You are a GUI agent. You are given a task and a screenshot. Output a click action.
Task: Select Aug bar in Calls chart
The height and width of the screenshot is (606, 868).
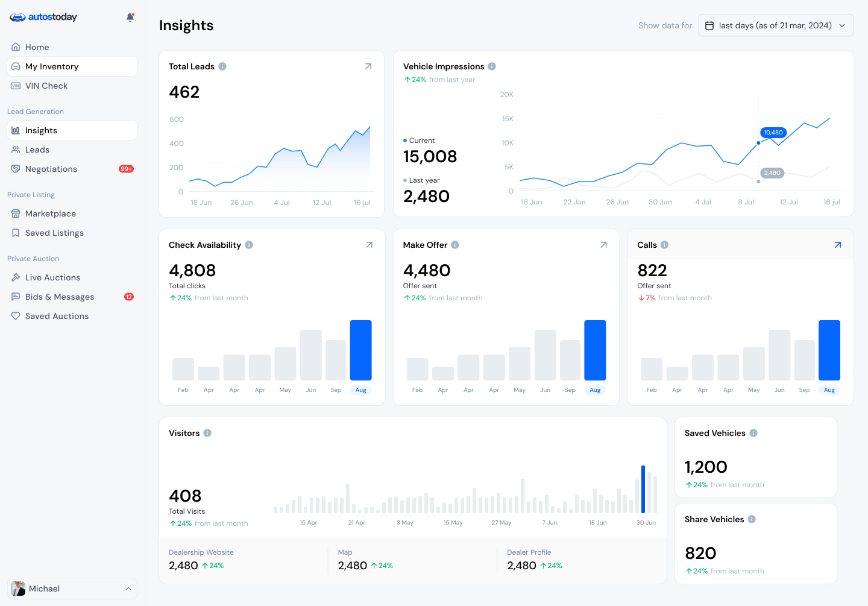[x=829, y=350]
